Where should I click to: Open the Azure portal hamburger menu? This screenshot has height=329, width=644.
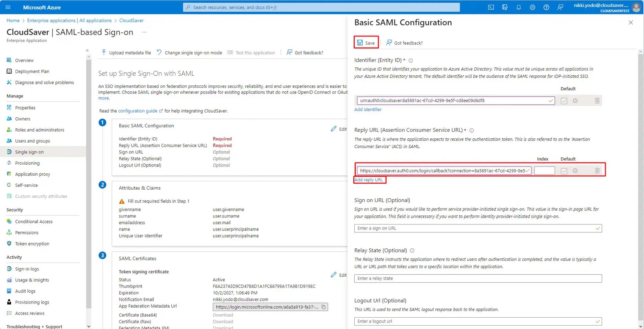pyautogui.click(x=8, y=7)
